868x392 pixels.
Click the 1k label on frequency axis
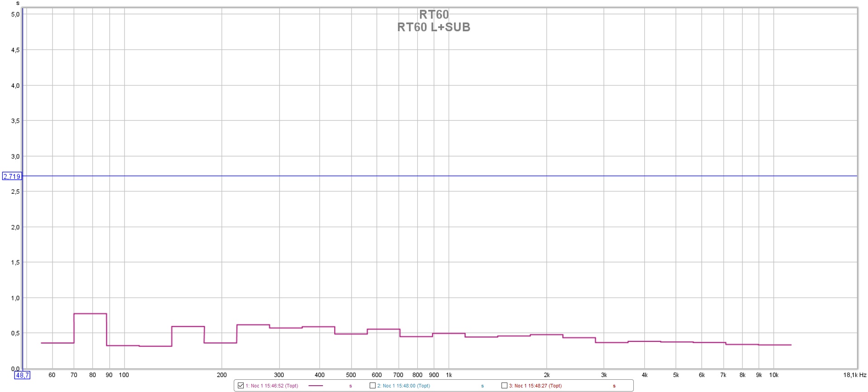pos(449,375)
